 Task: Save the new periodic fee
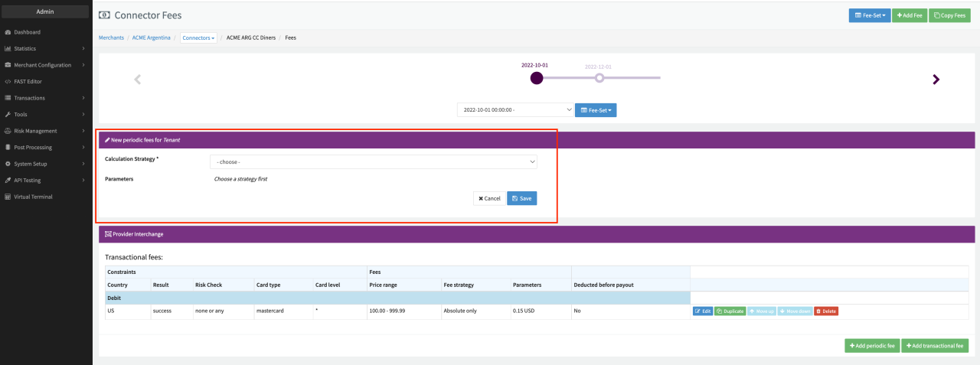tap(521, 198)
